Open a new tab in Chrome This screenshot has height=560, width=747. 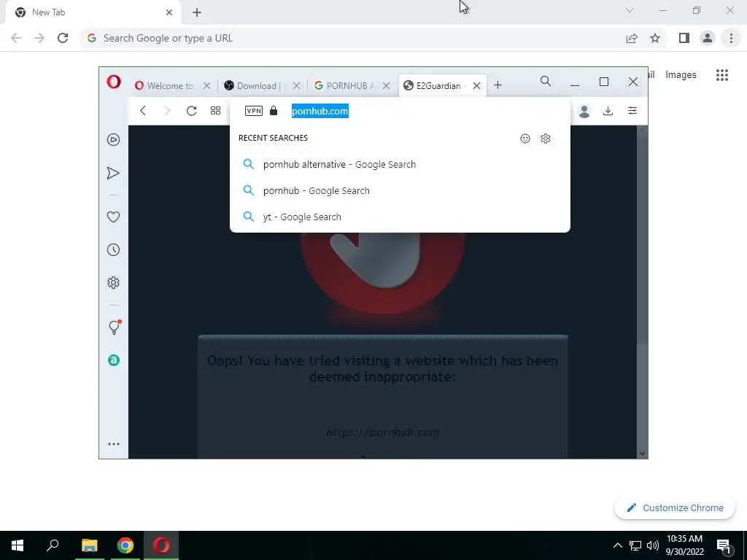pyautogui.click(x=197, y=12)
